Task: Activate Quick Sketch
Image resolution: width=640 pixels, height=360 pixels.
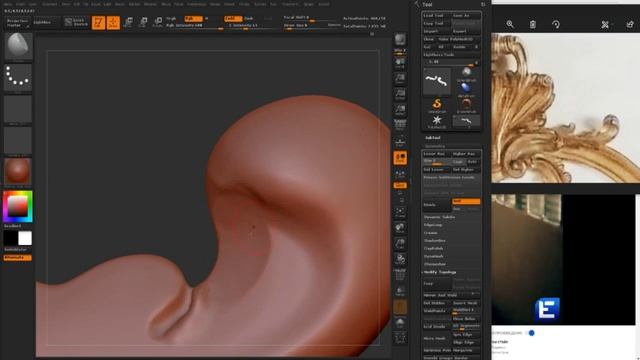Action: coord(76,22)
